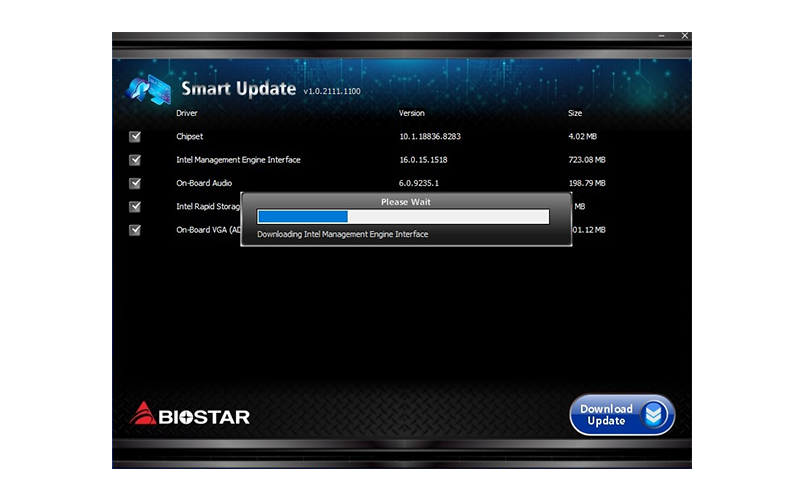Click the Downloading Intel Management Engine status text
The image size is (800, 500).
(x=342, y=234)
